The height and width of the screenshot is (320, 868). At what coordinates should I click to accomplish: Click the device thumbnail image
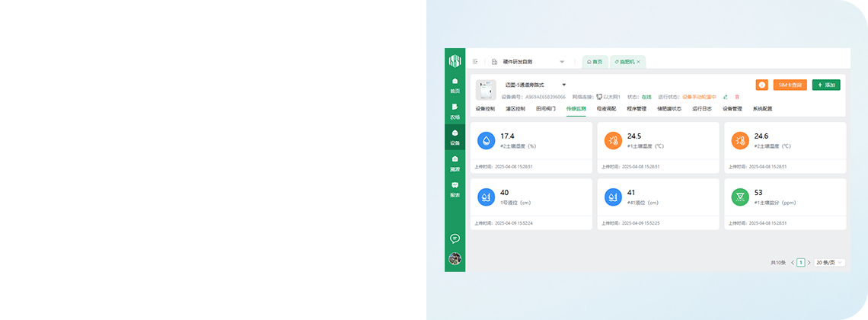point(486,90)
